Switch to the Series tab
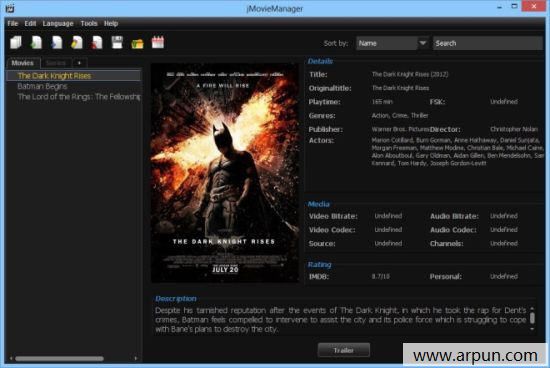Image resolution: width=550 pixels, height=368 pixels. tap(56, 63)
